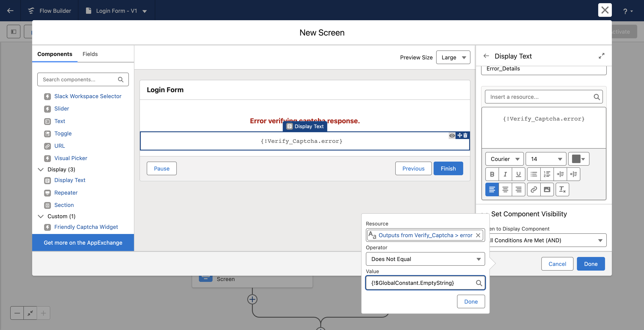This screenshot has width=644, height=330.
Task: Set left text alignment
Action: [x=492, y=189]
